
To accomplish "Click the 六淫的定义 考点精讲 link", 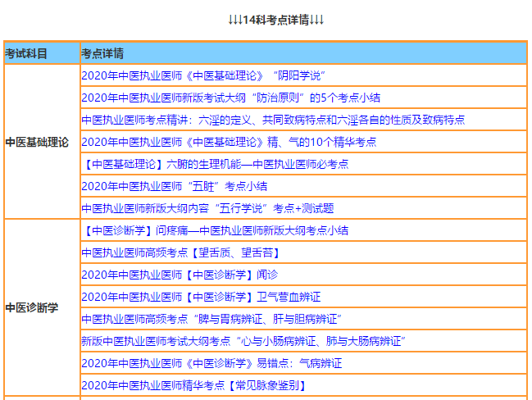I will tap(273, 120).
